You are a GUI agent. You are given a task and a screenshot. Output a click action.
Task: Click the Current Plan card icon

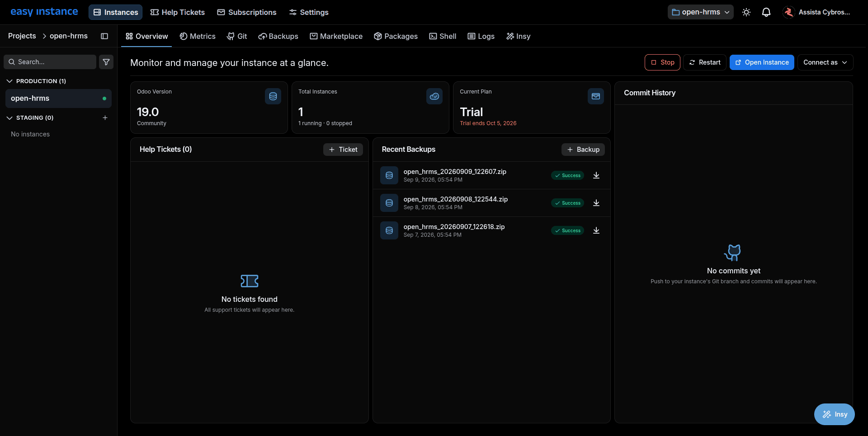point(596,96)
